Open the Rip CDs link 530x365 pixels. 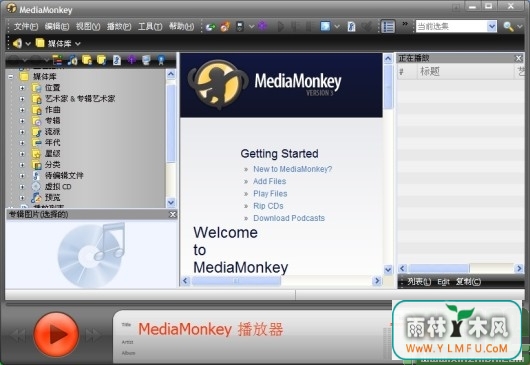pos(268,206)
